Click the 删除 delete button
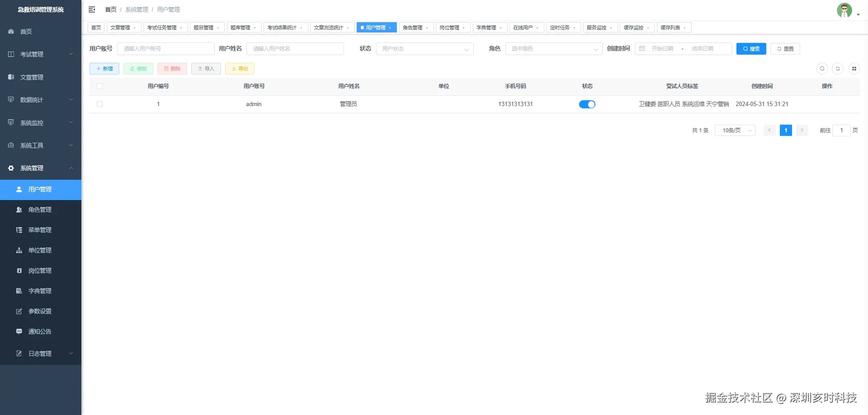The width and height of the screenshot is (868, 415). pyautogui.click(x=172, y=69)
